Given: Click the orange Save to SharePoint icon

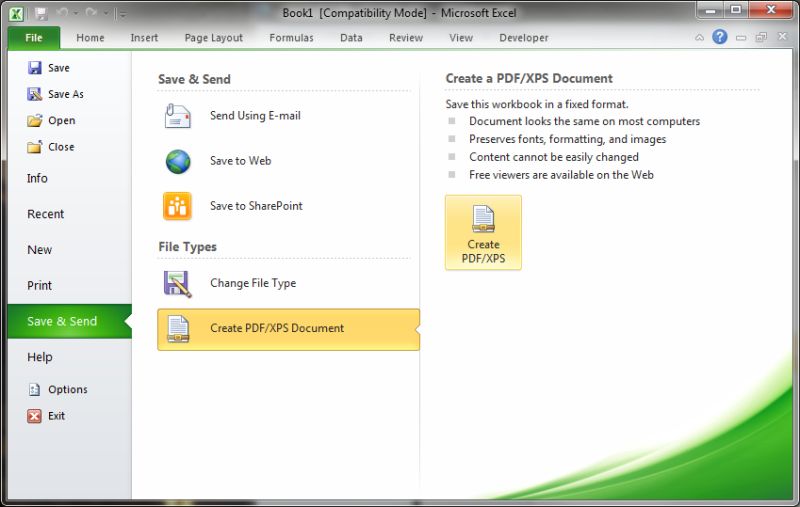Looking at the screenshot, I should pyautogui.click(x=177, y=206).
